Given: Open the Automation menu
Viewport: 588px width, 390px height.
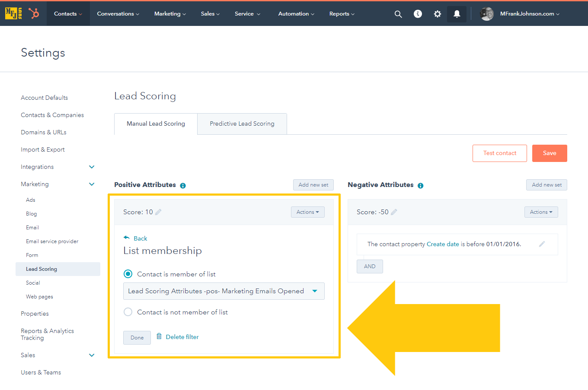Looking at the screenshot, I should click(296, 13).
